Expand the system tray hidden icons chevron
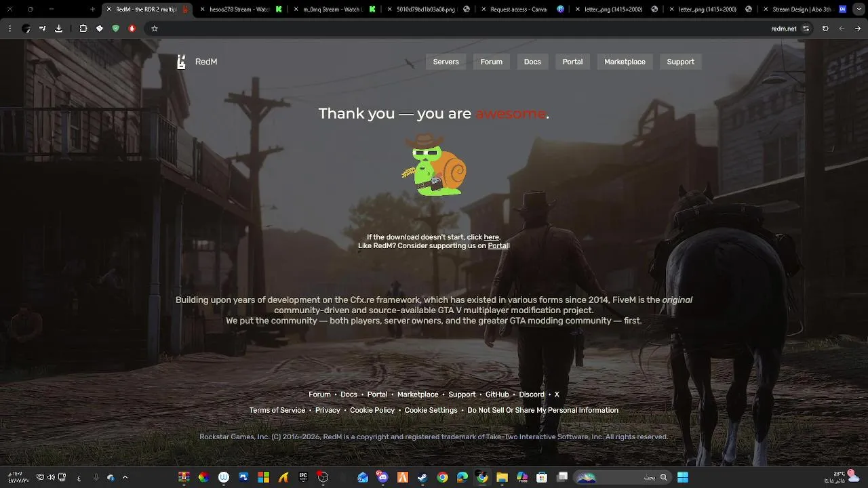 pos(125,477)
